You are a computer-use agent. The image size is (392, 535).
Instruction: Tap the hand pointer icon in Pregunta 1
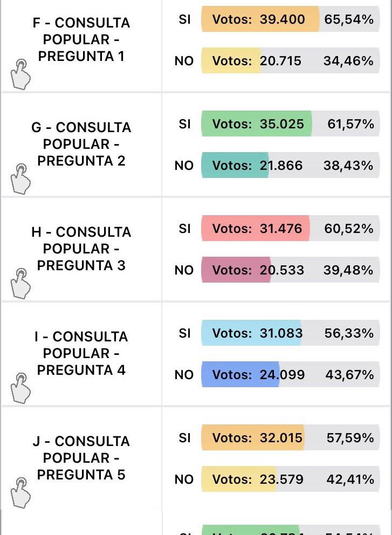pos(20,74)
